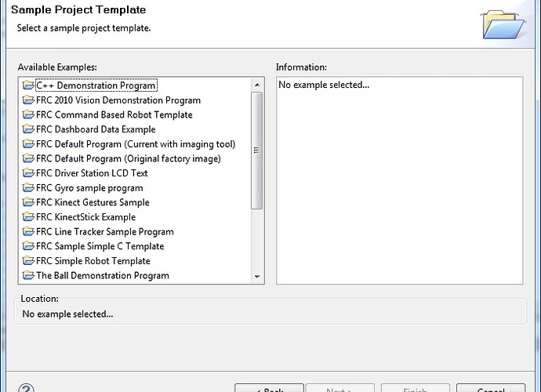Click folder icon of FRC Simple Robot Template
The image size is (541, 392).
click(x=28, y=260)
